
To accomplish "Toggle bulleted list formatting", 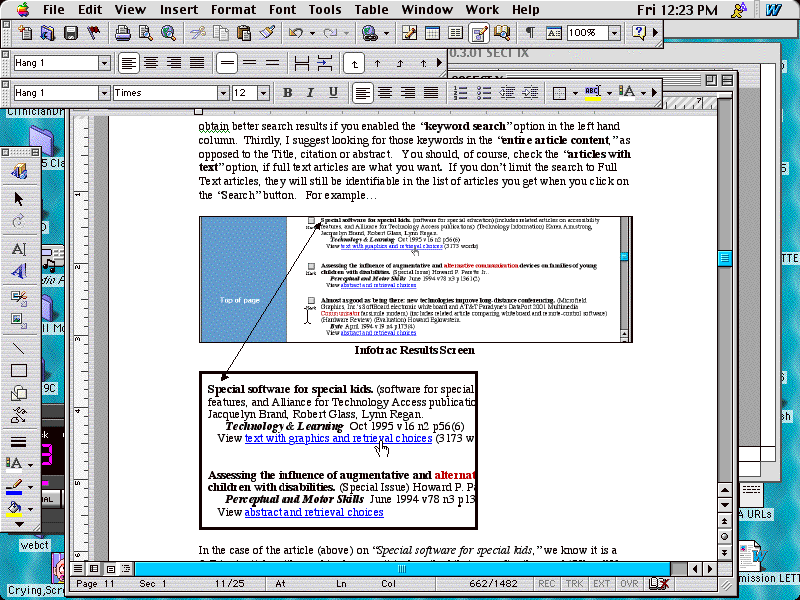I will click(x=484, y=92).
